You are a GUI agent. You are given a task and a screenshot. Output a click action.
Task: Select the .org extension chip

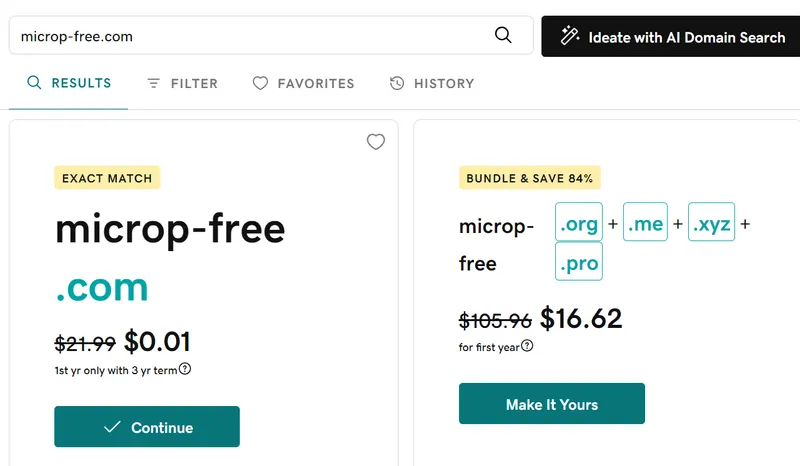(x=579, y=224)
